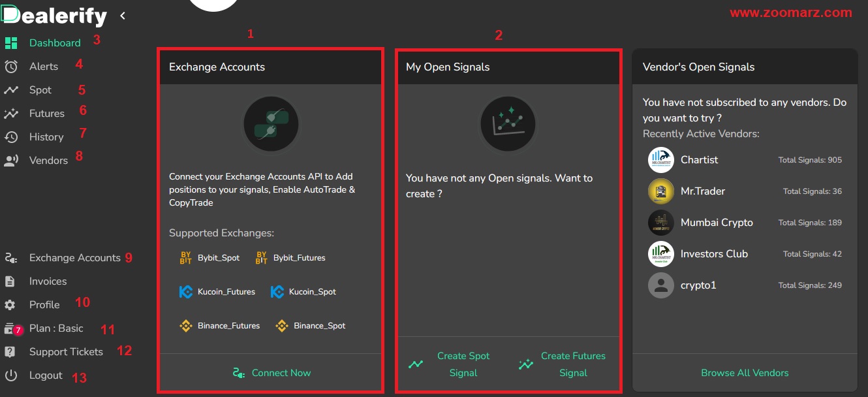The width and height of the screenshot is (868, 397).
Task: Click the Binance_Spot label
Action: (320, 326)
